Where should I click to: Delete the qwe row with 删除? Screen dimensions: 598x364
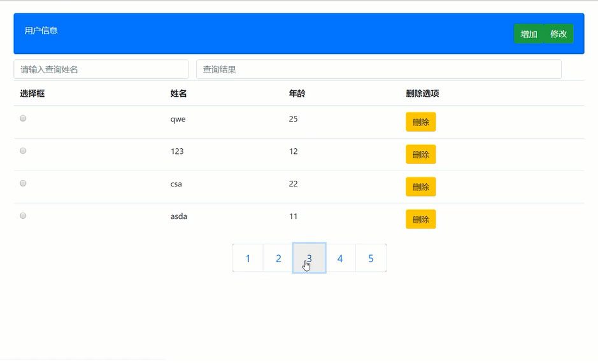coord(420,122)
